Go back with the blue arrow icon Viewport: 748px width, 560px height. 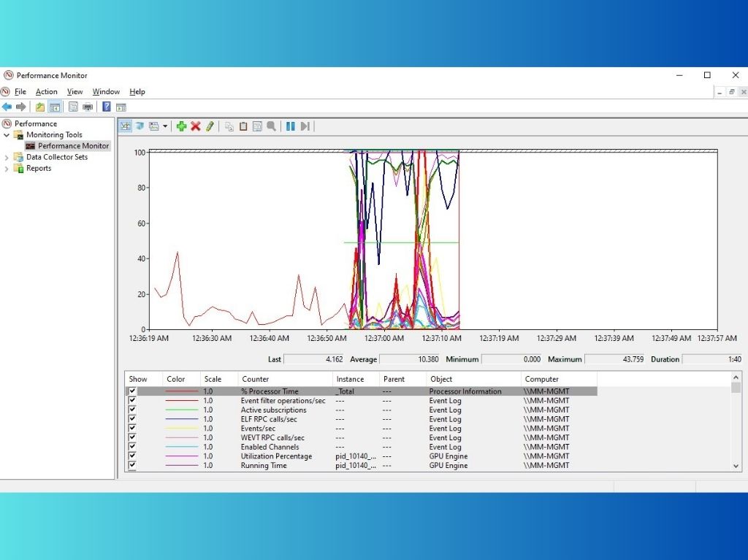pos(7,107)
